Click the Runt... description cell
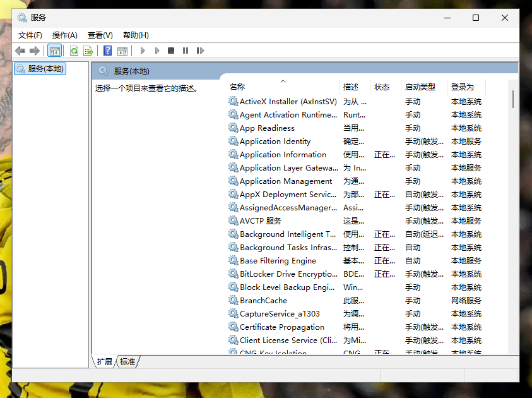Image resolution: width=532 pixels, height=398 pixels. click(x=354, y=115)
